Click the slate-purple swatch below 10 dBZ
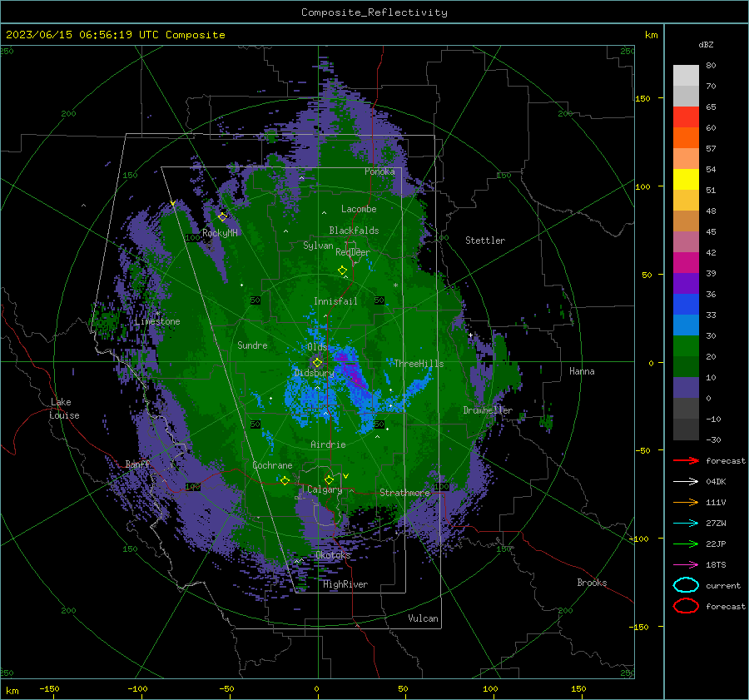Screen dimensions: 749x700 click(686, 388)
